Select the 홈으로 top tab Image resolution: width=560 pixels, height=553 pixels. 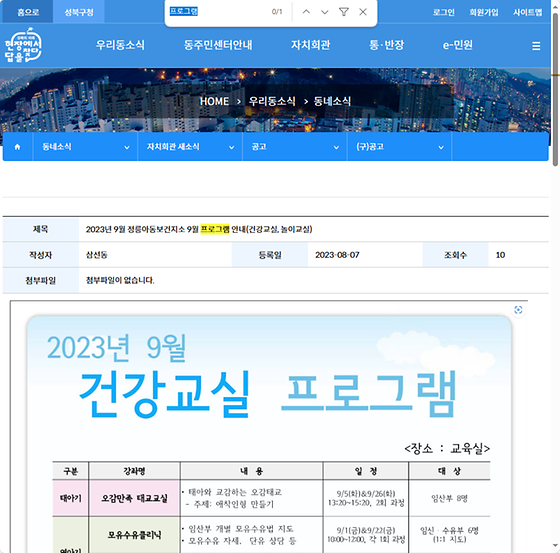pyautogui.click(x=28, y=12)
